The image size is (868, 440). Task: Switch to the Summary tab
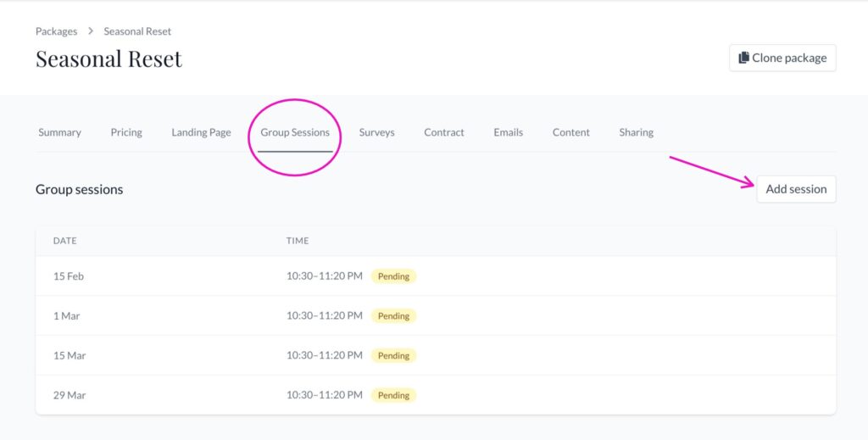pos(60,132)
